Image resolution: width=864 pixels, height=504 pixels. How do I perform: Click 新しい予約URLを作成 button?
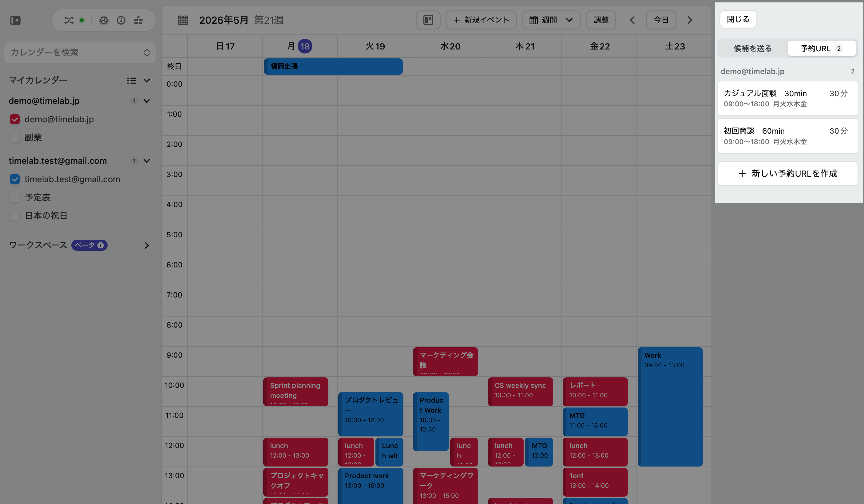[x=787, y=174]
